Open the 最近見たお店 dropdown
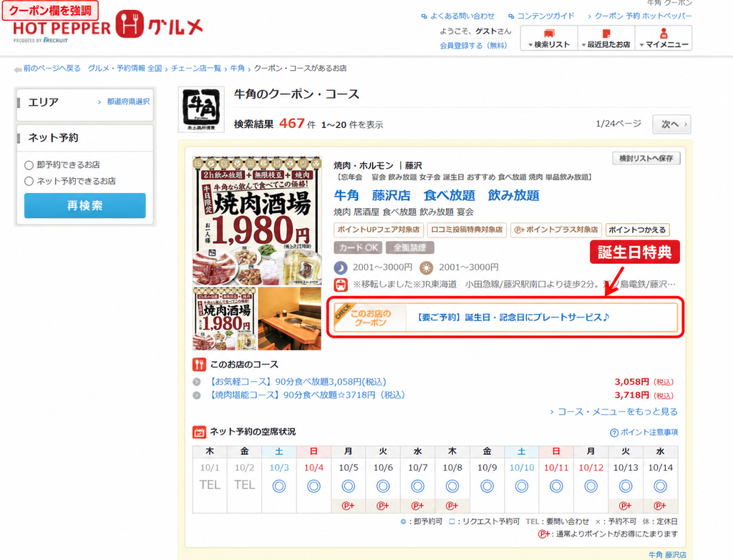The width and height of the screenshot is (733, 560). (x=606, y=38)
